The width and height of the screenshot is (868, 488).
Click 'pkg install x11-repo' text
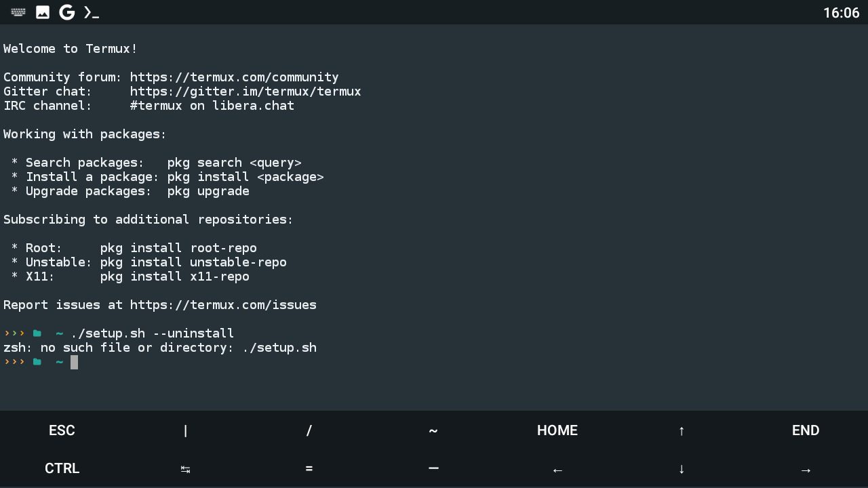click(x=175, y=277)
